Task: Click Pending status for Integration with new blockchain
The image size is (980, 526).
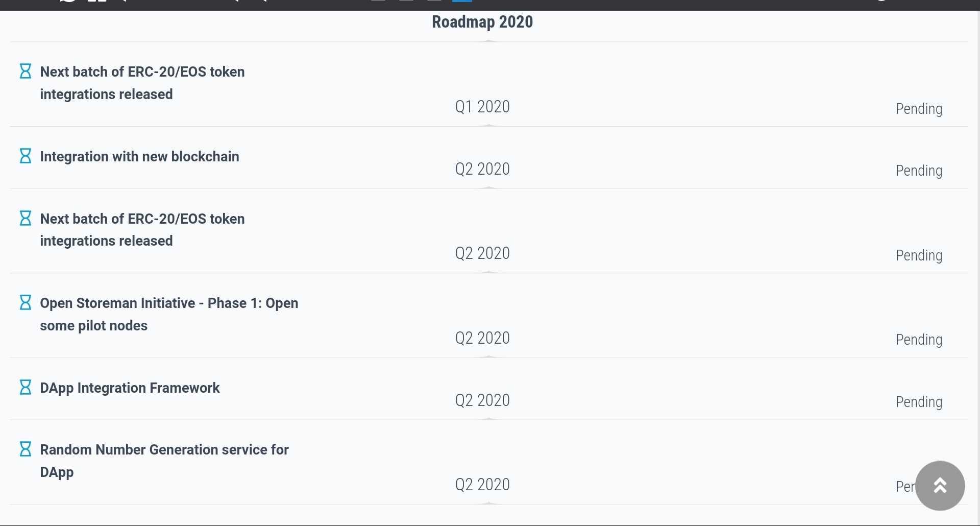Action: 919,171
